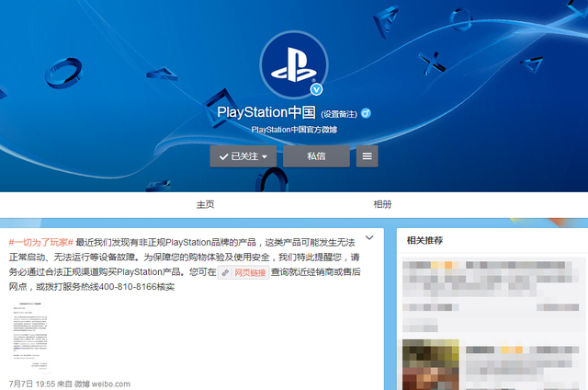Switch to the 主页 tab

tap(205, 204)
